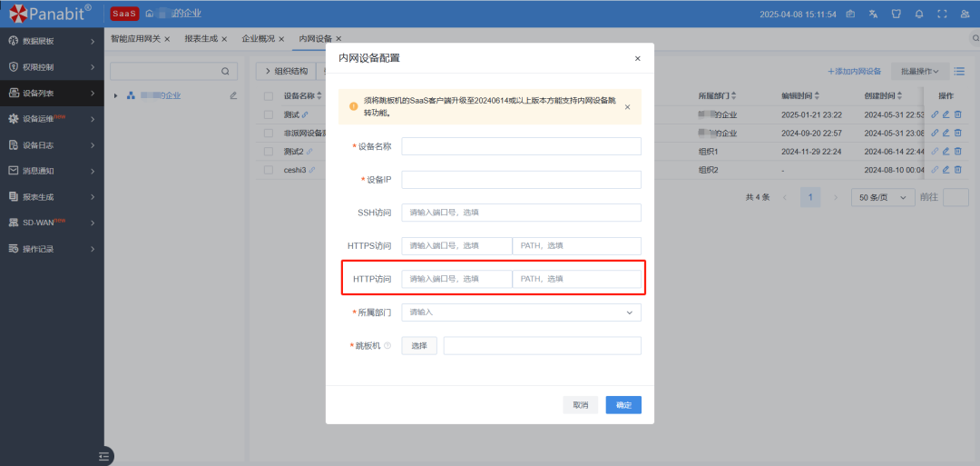Image resolution: width=980 pixels, height=466 pixels.
Task: Click the trash icon in 组织2 row
Action: 957,170
